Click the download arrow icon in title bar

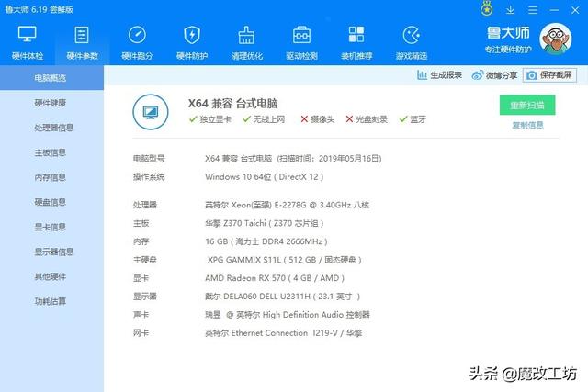click(x=510, y=10)
